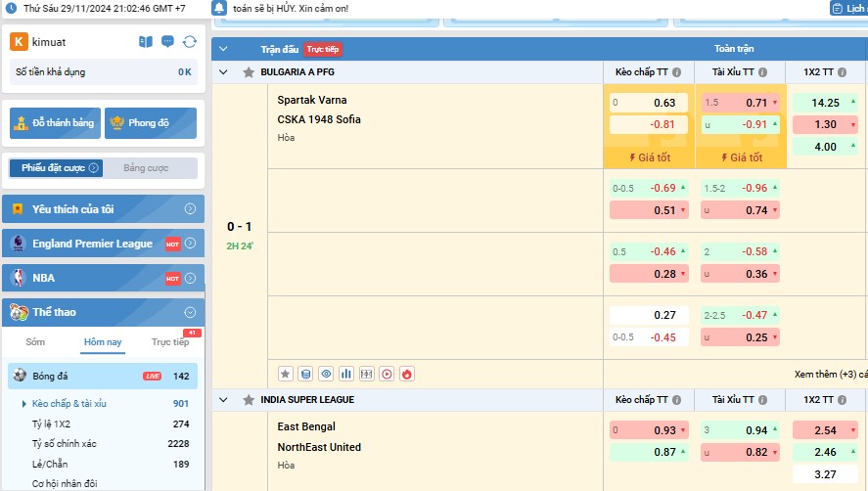868x491 pixels.
Task: Click the football pitch tracker icon
Action: pos(366,374)
